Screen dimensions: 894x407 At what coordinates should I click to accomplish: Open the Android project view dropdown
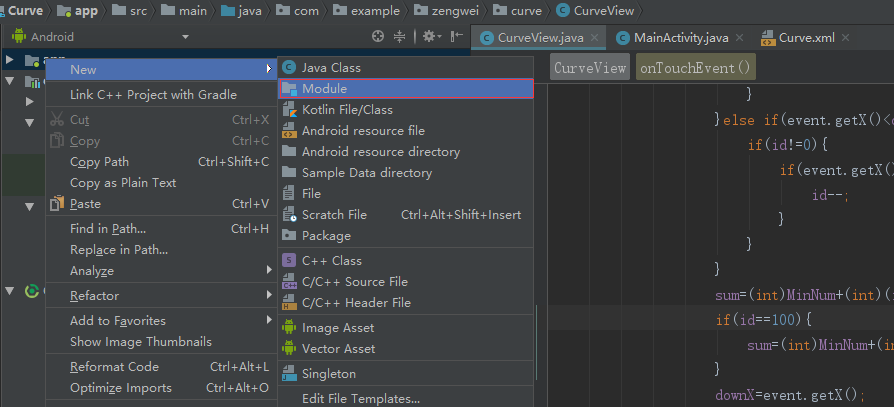[x=100, y=37]
